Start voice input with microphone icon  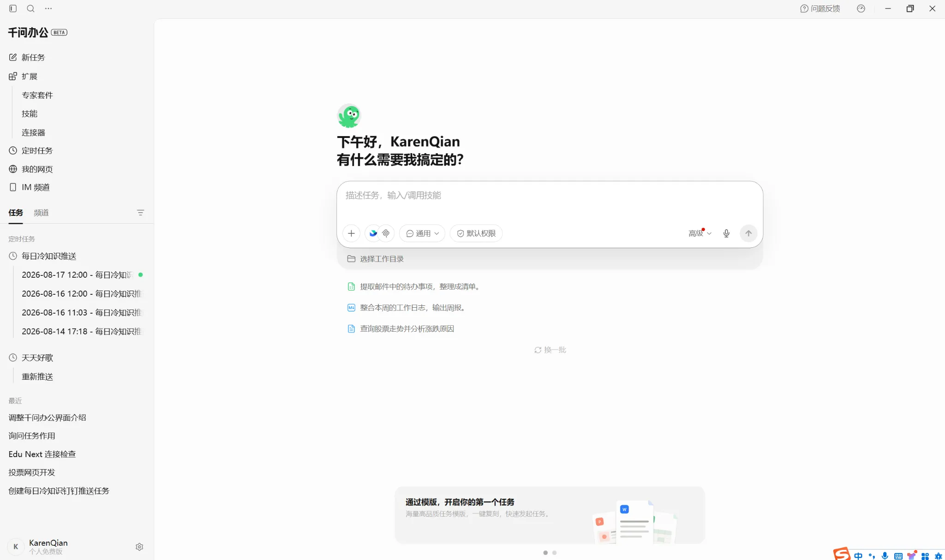pos(726,233)
